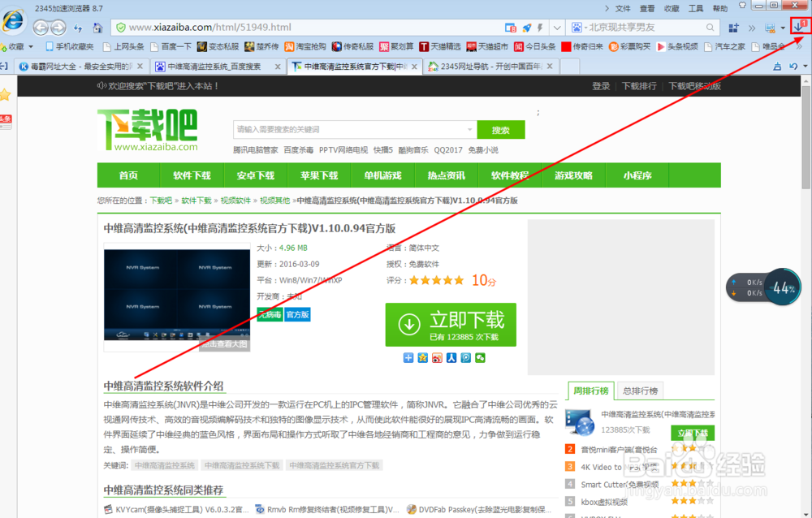
Task: Click the Renren share icon
Action: click(x=452, y=357)
